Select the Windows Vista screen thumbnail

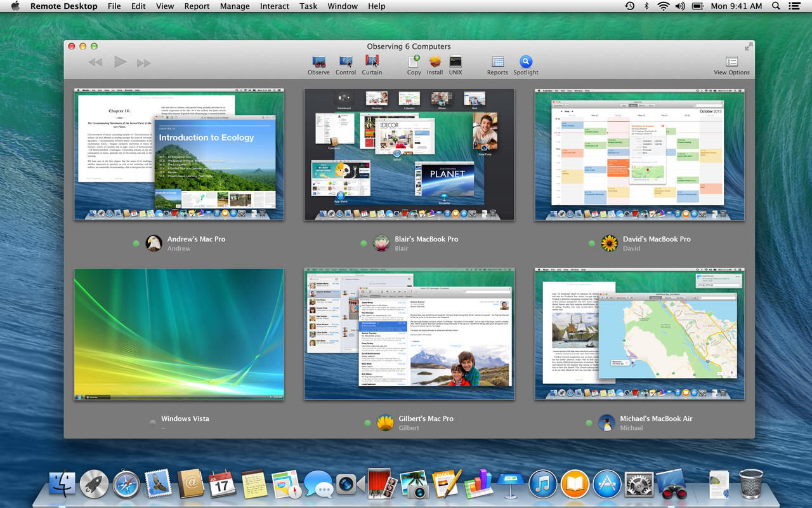[x=179, y=334]
